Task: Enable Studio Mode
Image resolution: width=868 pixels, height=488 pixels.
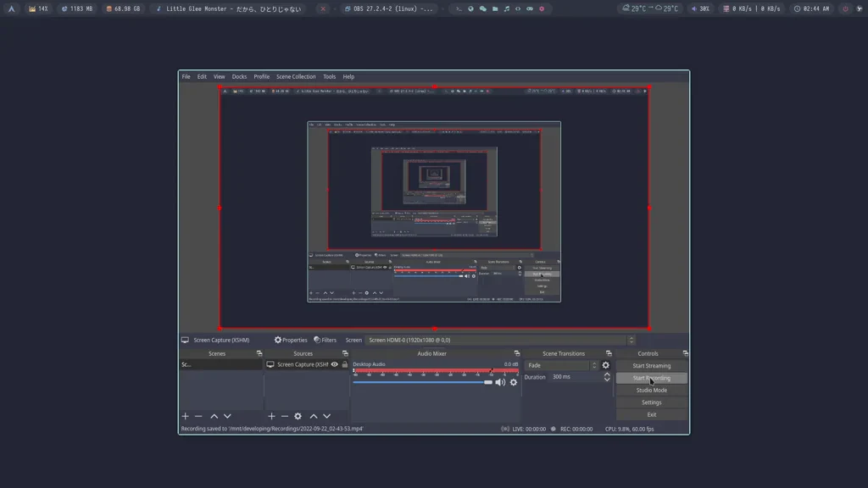Action: click(x=651, y=390)
